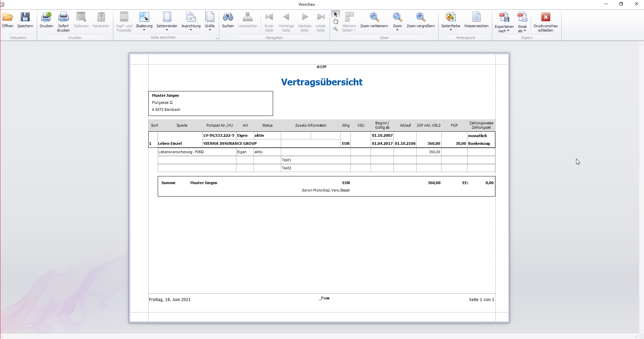Click the policy number LV-0V,533.222-5
Image resolution: width=644 pixels, height=339 pixels.
(x=219, y=135)
